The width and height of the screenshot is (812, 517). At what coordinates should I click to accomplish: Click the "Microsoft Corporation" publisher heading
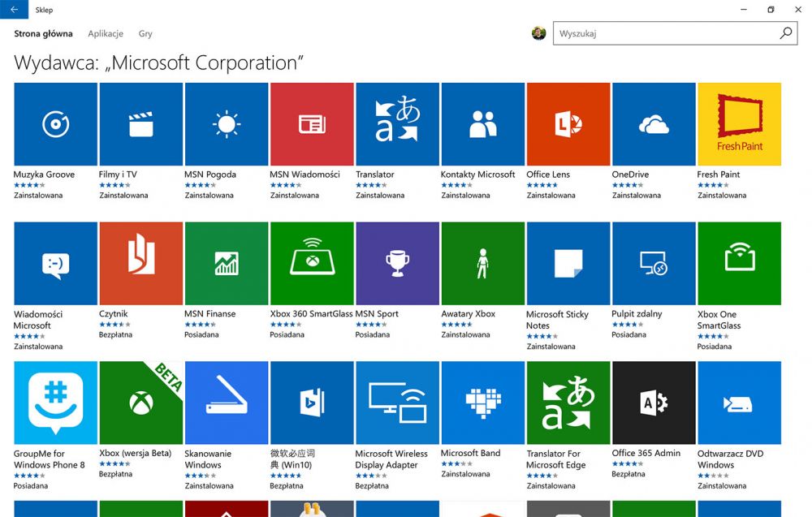point(204,63)
